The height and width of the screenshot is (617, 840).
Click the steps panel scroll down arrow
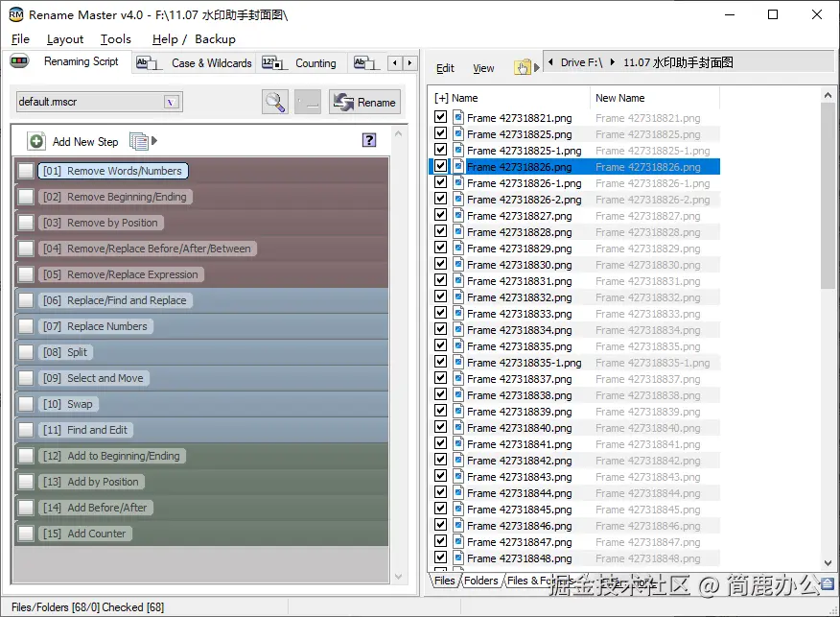[x=398, y=577]
